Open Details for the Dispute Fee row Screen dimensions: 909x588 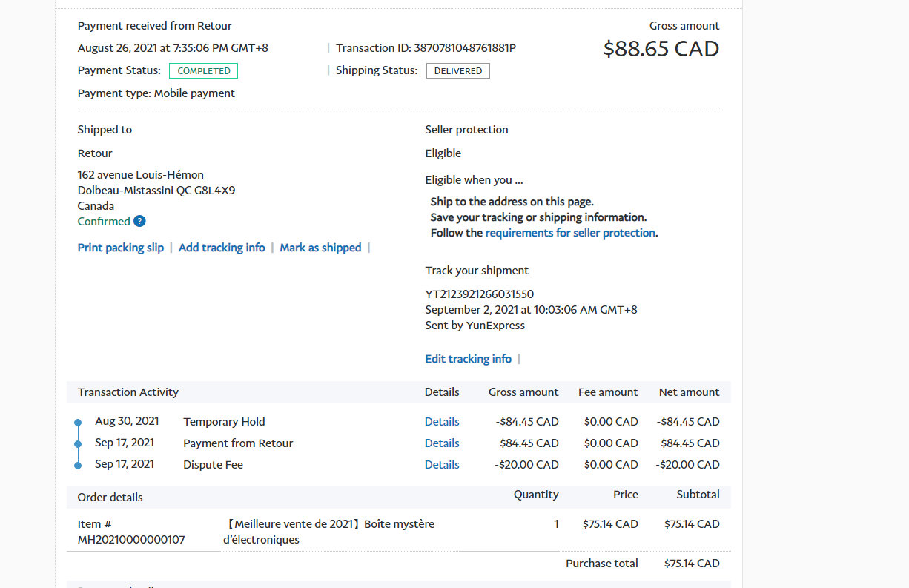pos(442,465)
